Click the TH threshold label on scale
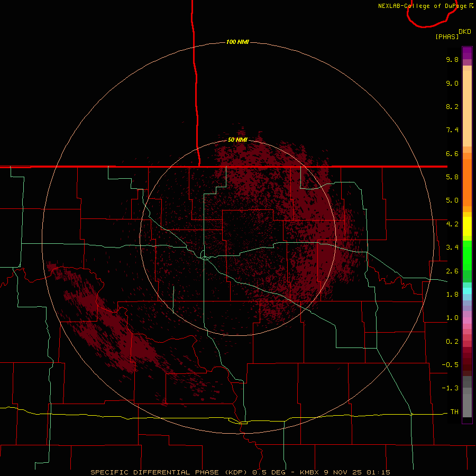Viewport: 476px width, 476px height. point(454,412)
